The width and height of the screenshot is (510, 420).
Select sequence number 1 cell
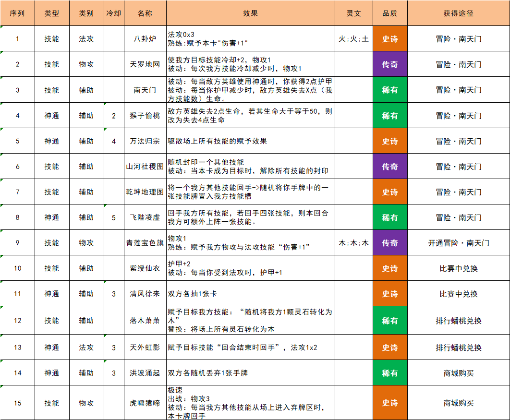coord(18,39)
